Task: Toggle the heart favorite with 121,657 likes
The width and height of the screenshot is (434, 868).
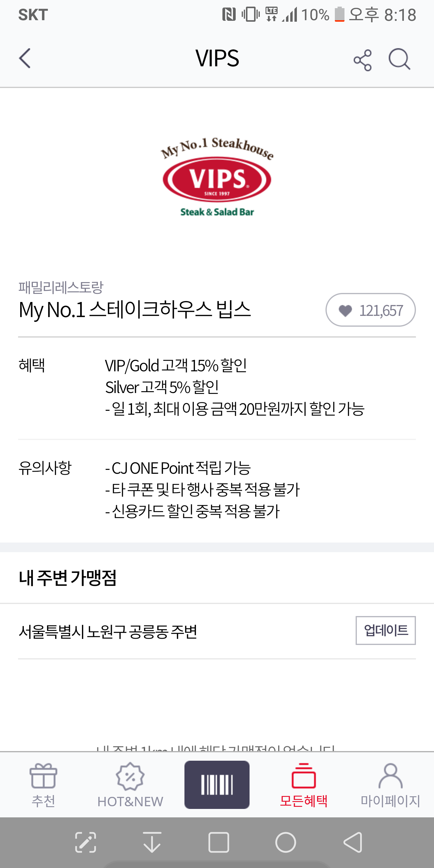Action: point(370,310)
